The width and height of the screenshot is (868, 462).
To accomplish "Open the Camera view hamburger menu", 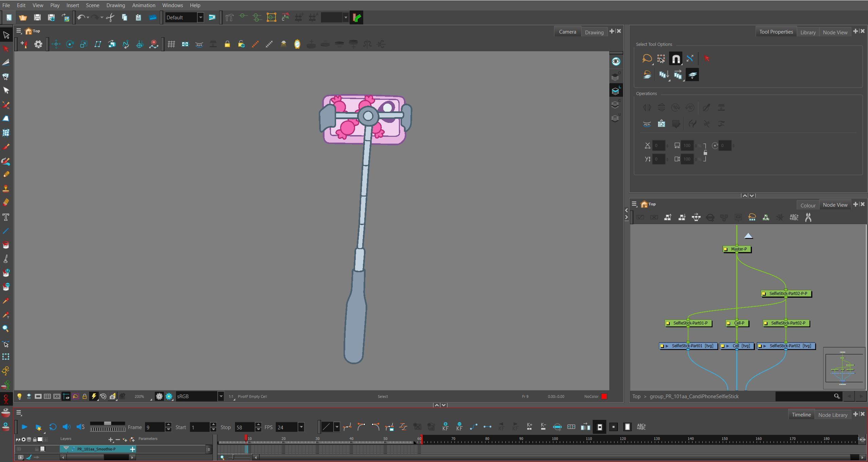I will point(19,31).
